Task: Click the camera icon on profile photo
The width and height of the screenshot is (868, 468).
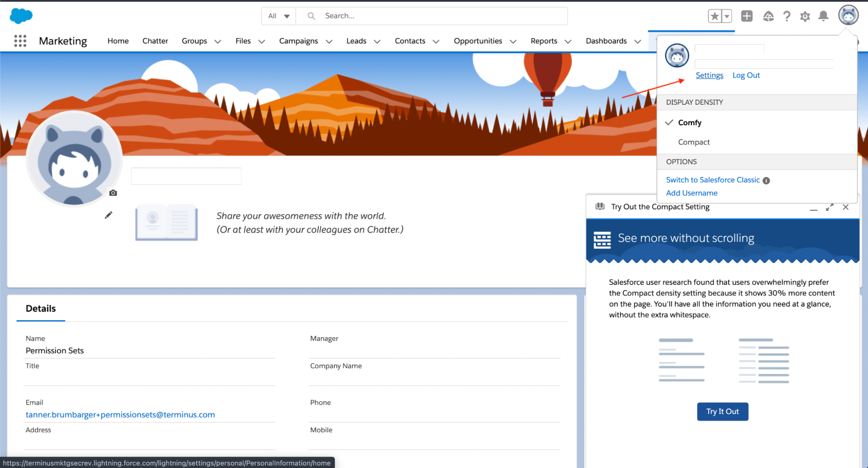Action: [x=113, y=193]
